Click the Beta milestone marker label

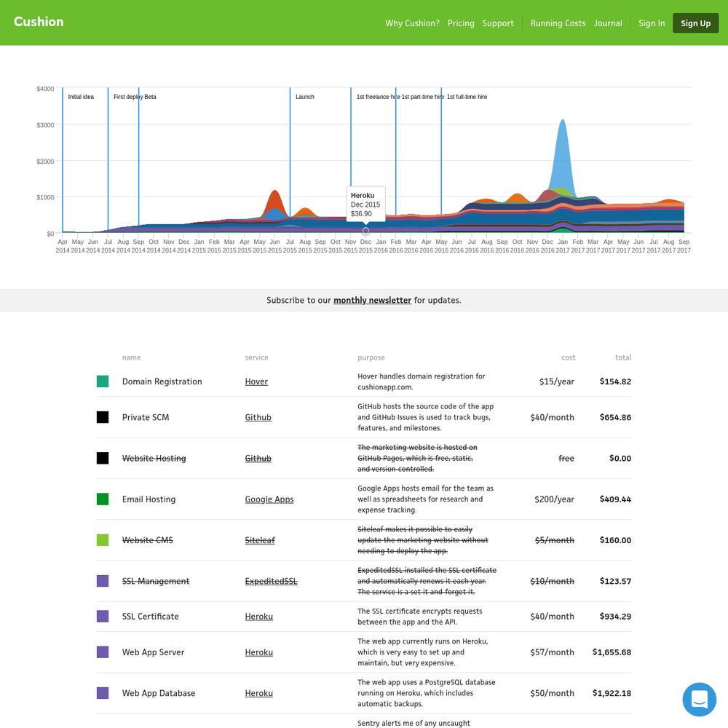pos(150,97)
